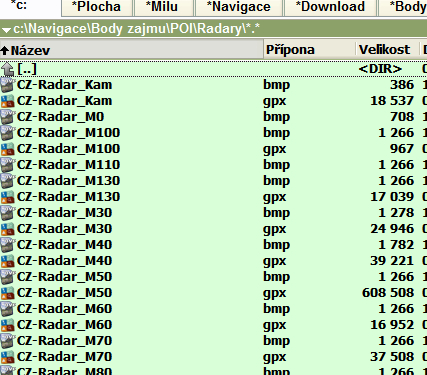The width and height of the screenshot is (427, 375).
Task: Click the bmp icon of CZ-Radar_M60
Action: (x=7, y=309)
